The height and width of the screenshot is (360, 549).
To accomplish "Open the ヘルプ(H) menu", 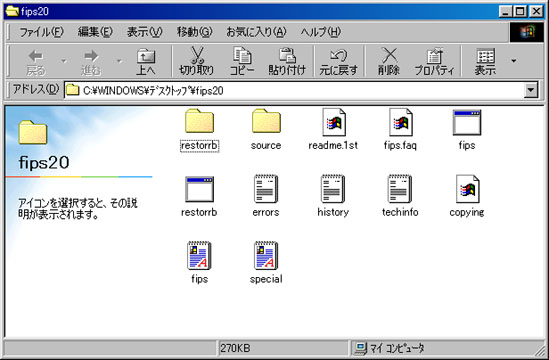I will pos(321,32).
